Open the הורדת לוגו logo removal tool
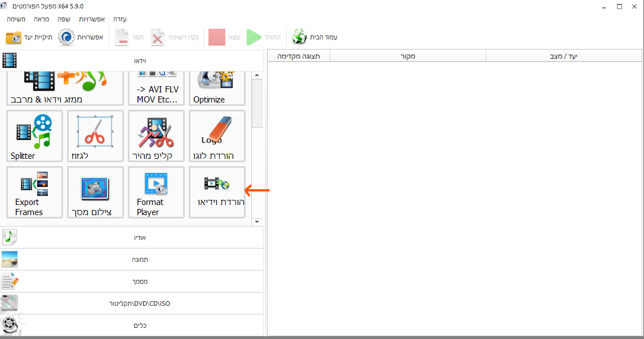This screenshot has height=339, width=644. click(217, 136)
